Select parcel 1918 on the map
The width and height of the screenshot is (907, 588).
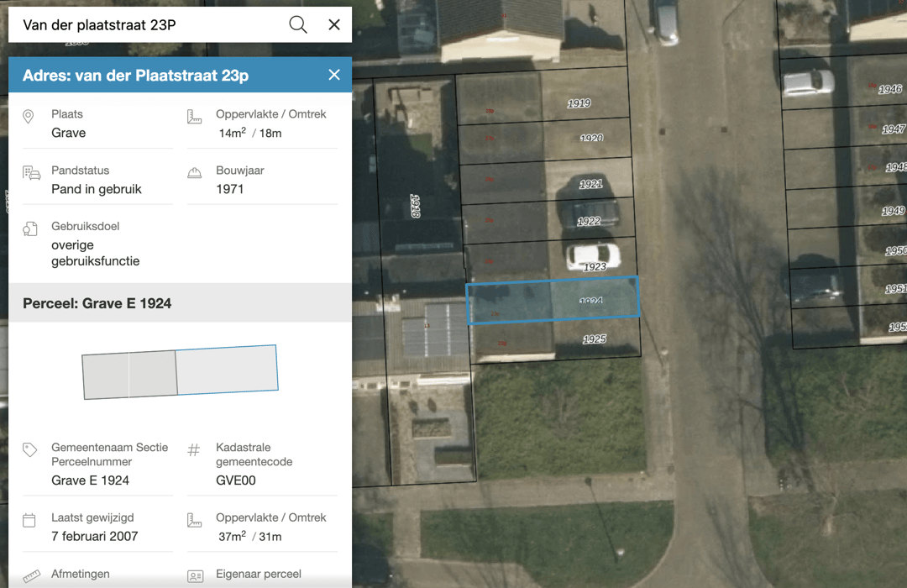[415, 206]
